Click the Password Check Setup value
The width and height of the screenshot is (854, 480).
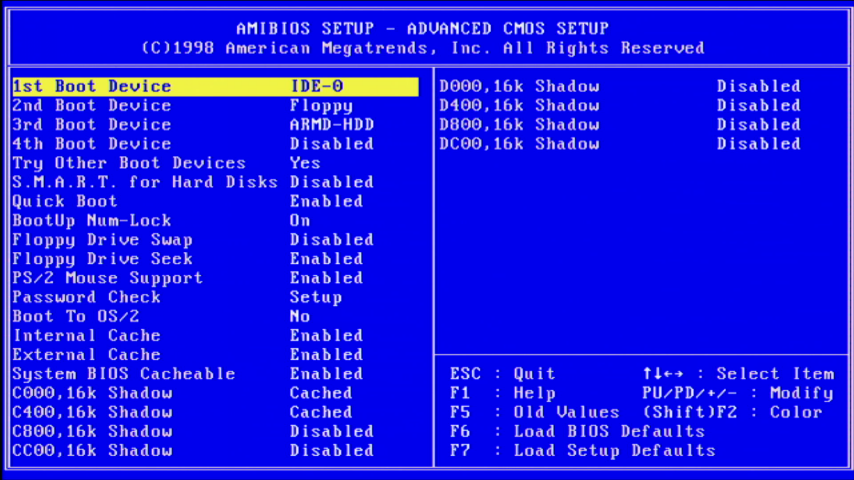315,297
